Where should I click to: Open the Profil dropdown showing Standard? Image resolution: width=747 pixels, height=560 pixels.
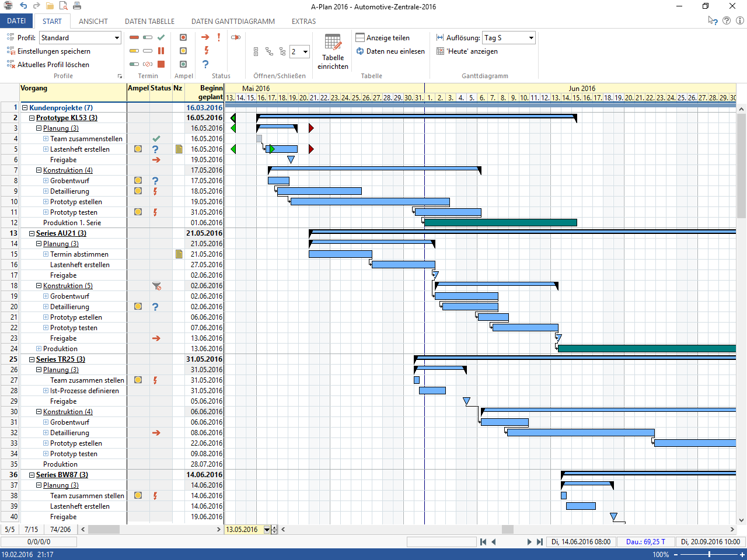point(117,38)
